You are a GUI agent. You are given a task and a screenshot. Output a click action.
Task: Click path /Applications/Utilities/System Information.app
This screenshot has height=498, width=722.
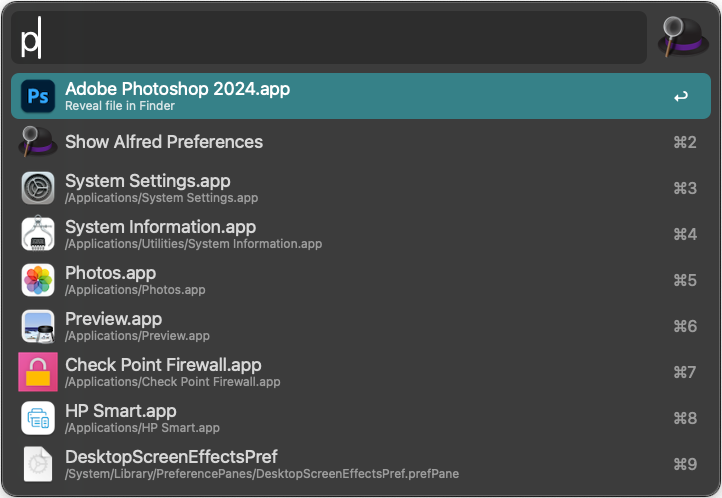point(194,244)
